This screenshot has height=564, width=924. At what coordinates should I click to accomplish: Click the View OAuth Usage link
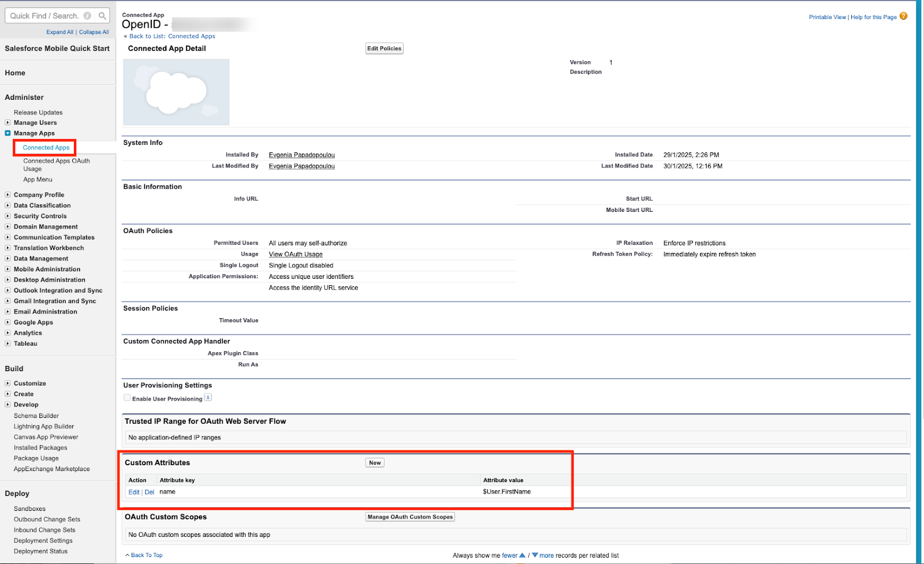296,254
